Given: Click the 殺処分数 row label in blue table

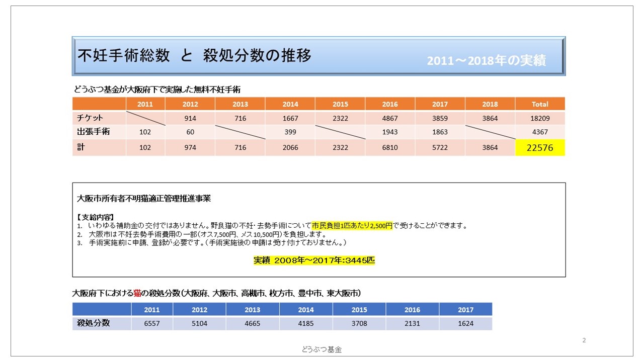Looking at the screenshot, I should click(94, 323).
